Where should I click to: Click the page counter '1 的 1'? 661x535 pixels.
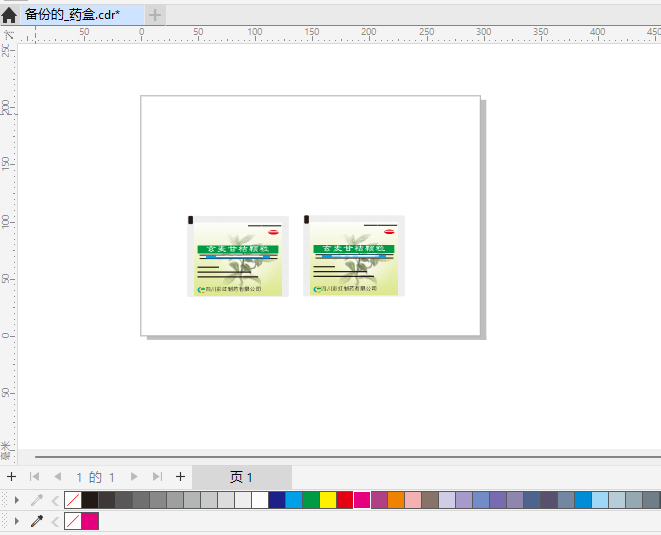[x=95, y=477]
